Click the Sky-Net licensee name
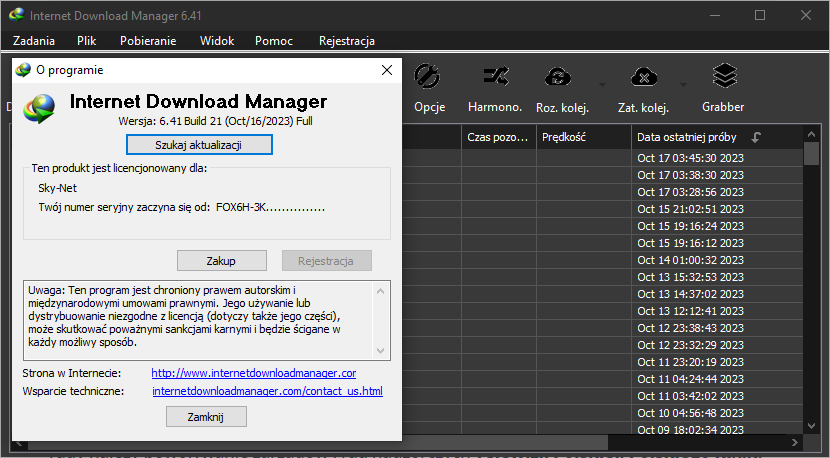Image resolution: width=830 pixels, height=458 pixels. tap(57, 188)
